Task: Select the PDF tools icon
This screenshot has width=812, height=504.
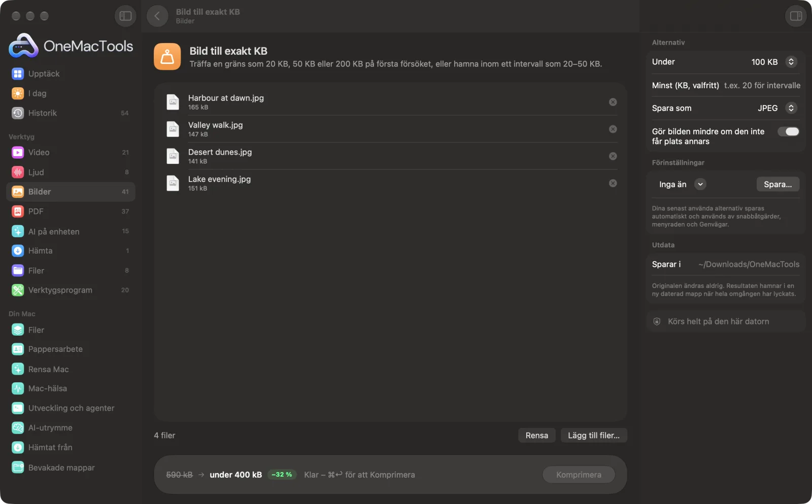Action: tap(18, 211)
